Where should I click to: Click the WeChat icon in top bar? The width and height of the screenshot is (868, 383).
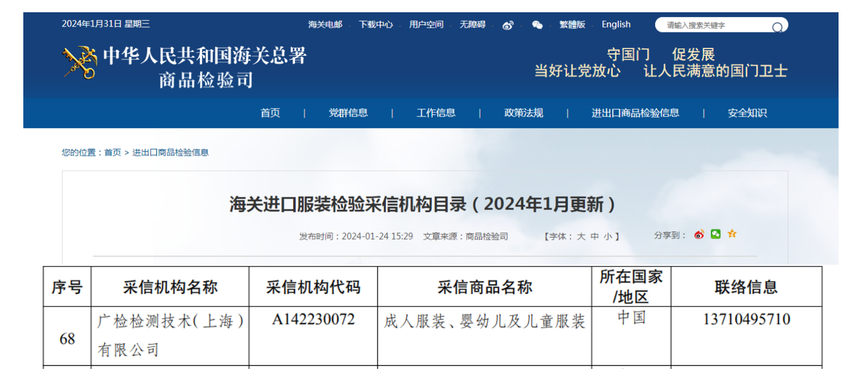click(537, 25)
